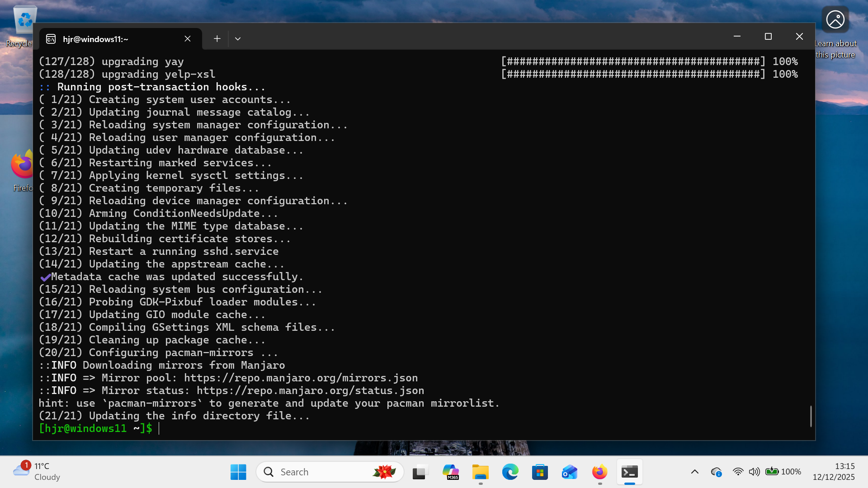Viewport: 868px width, 488px height.
Task: Open Microsoft 365 Copilot from the taskbar
Action: click(451, 472)
